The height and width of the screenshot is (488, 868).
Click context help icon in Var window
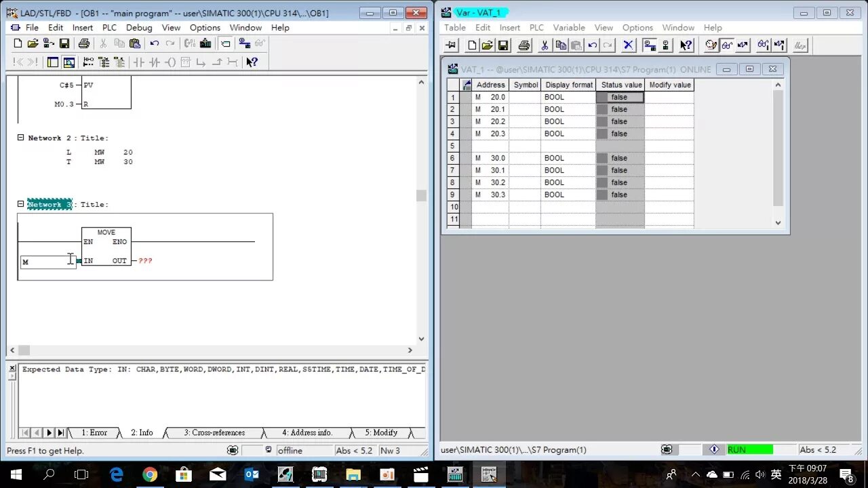coord(686,45)
